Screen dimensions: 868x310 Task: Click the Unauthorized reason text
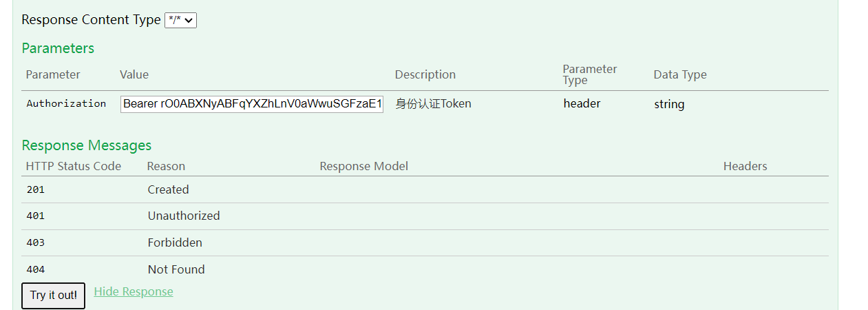click(184, 216)
